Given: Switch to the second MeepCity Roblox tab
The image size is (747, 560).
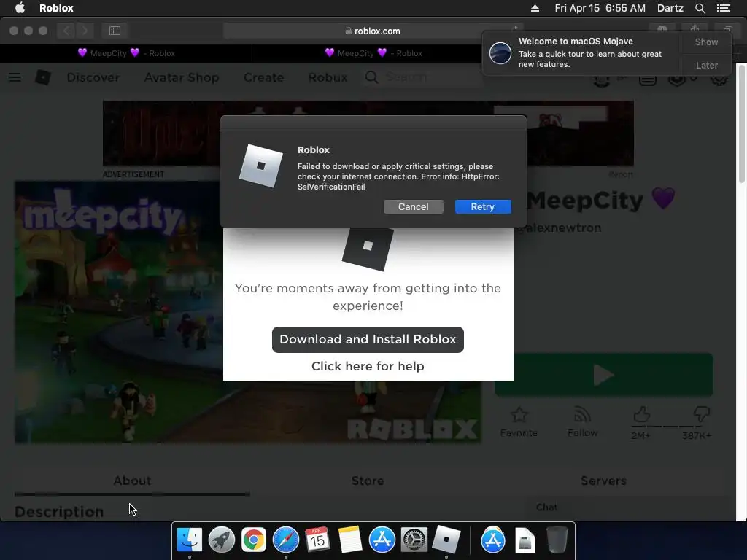Looking at the screenshot, I should coord(373,53).
